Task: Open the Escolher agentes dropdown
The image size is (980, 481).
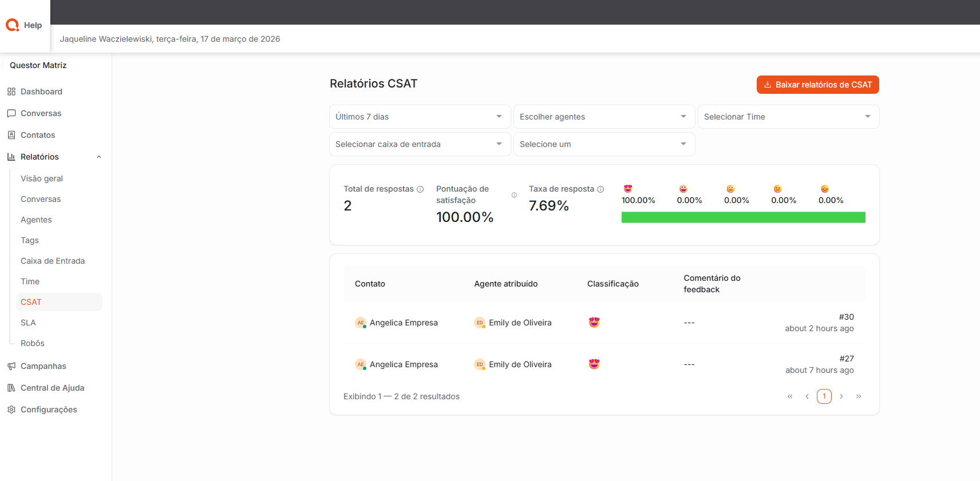Action: pyautogui.click(x=604, y=117)
